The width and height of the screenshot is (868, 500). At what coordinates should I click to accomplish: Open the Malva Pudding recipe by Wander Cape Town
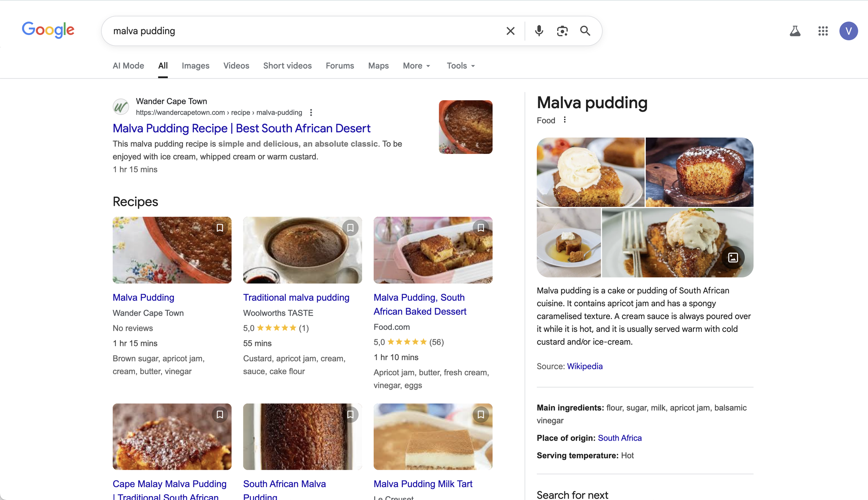tap(143, 297)
